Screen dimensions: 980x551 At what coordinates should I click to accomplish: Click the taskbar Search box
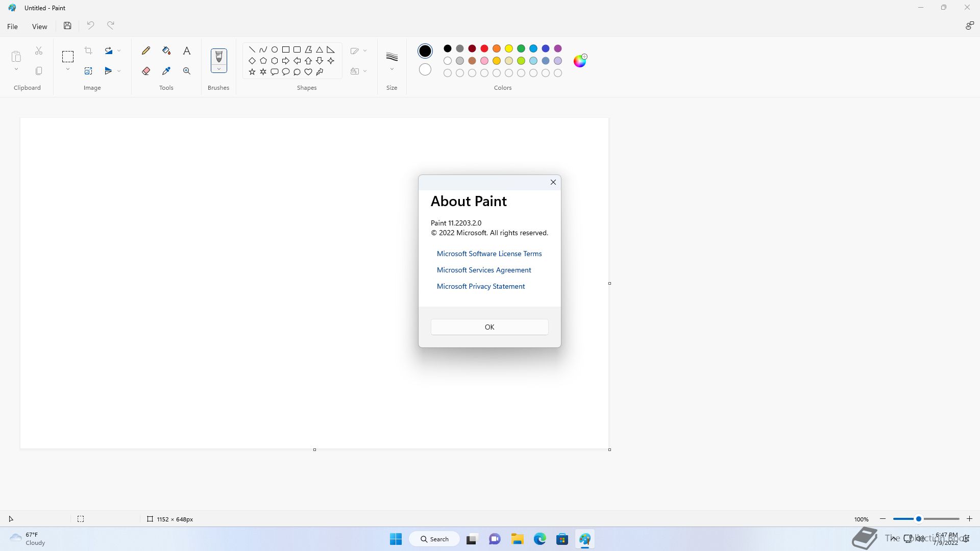click(x=434, y=539)
